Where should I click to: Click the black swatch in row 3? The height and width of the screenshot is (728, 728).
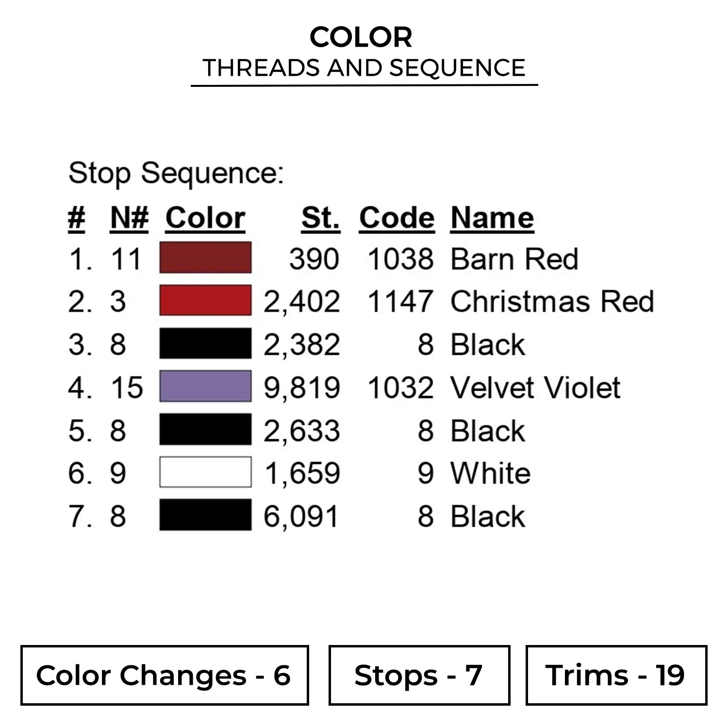click(x=205, y=344)
